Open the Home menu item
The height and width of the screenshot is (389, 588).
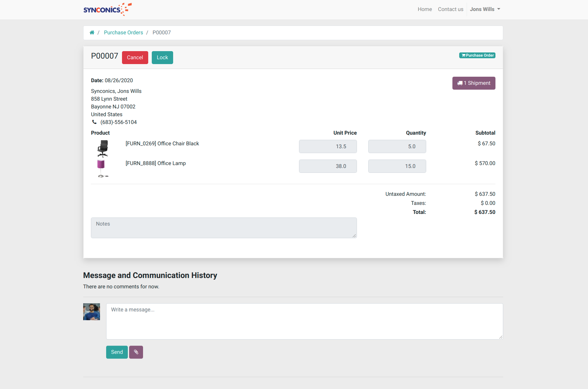tap(425, 9)
